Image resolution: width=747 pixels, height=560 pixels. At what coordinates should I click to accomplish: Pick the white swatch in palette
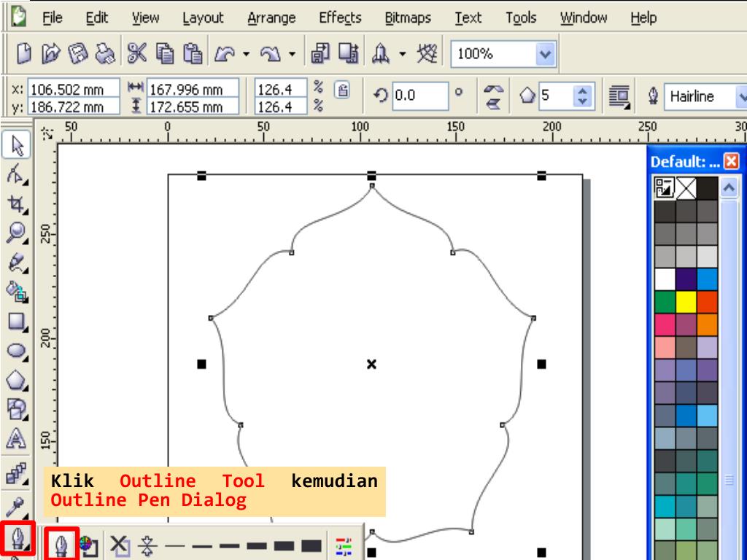[x=665, y=279]
